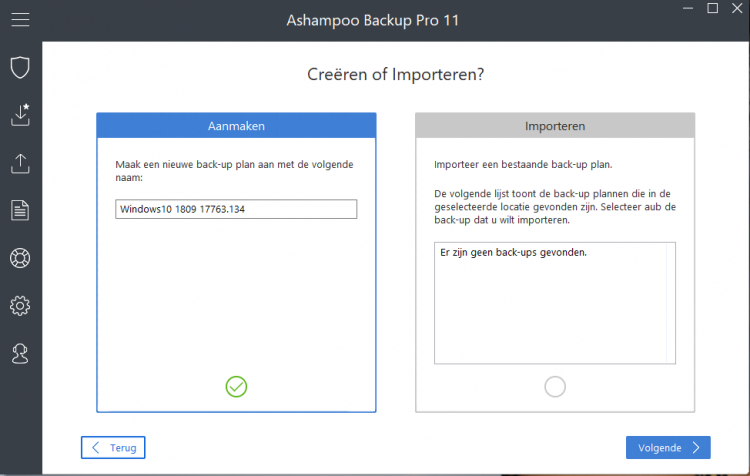Click the empty backups list box
750x476 pixels.
point(555,303)
